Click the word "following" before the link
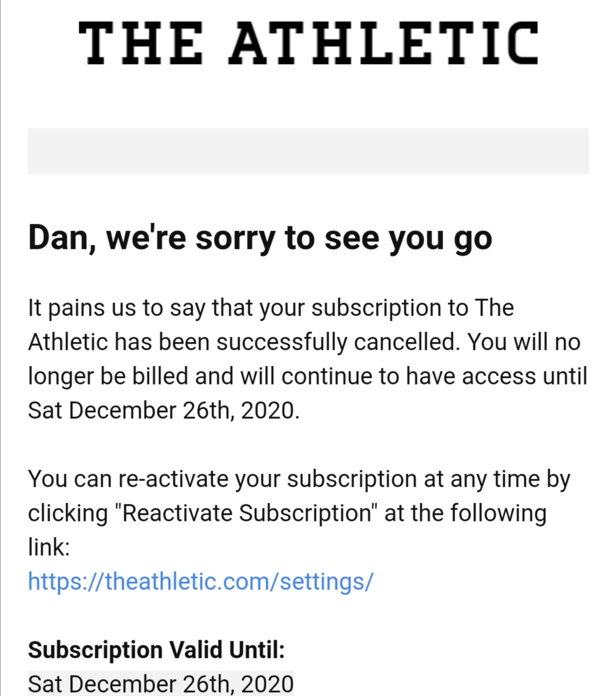 coord(497,513)
